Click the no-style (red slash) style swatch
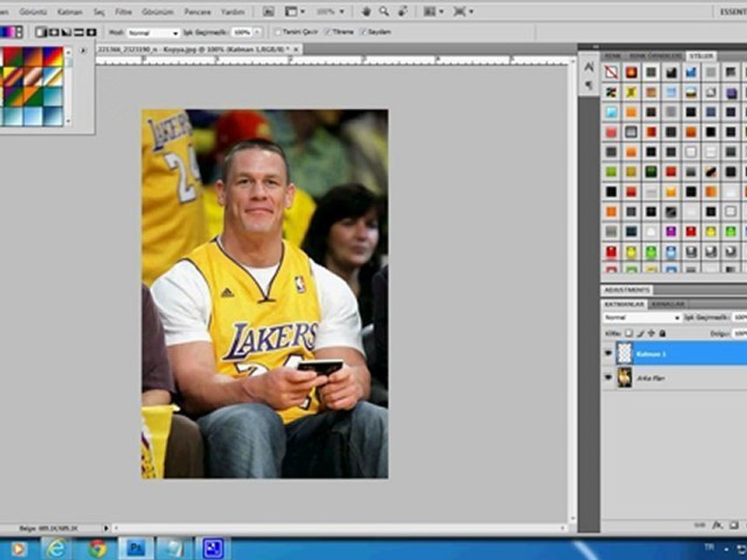Image resolution: width=747 pixels, height=560 pixels. (x=612, y=72)
